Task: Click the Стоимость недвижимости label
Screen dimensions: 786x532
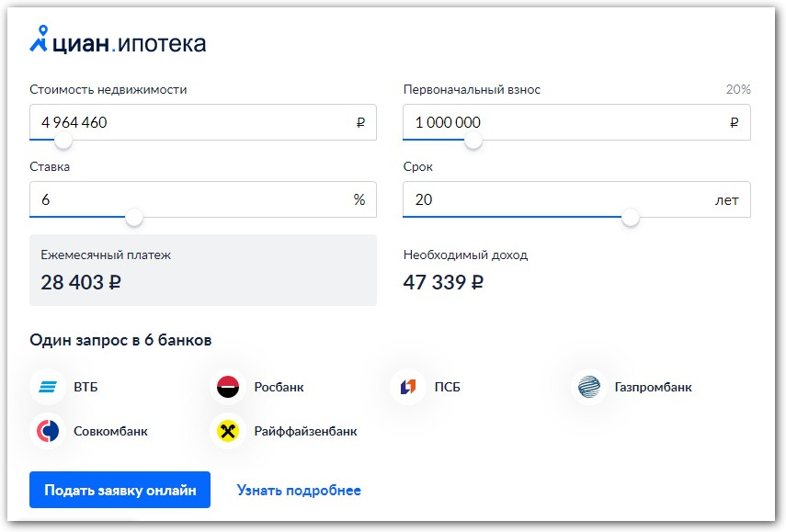Action: click(108, 90)
